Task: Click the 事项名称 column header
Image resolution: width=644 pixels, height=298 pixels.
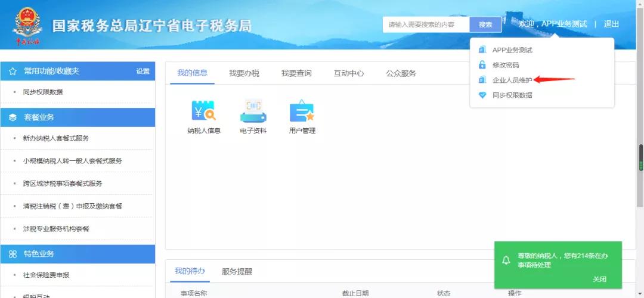Action: [193, 293]
